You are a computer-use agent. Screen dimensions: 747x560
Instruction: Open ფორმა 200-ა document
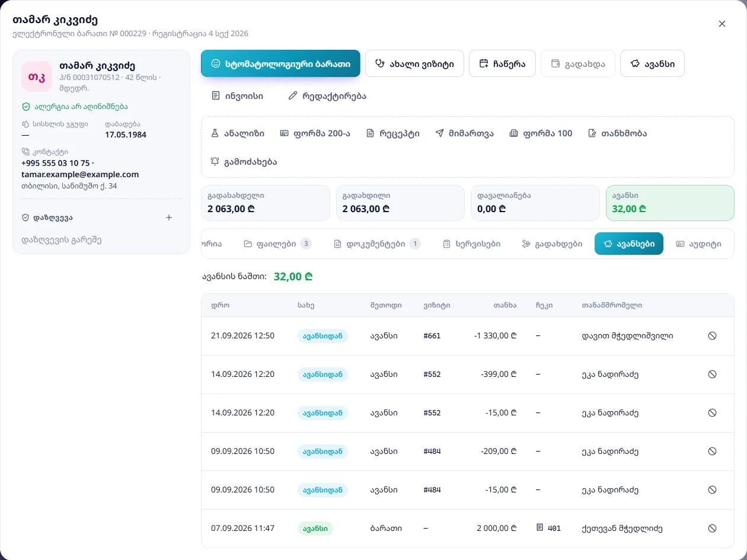click(x=315, y=133)
